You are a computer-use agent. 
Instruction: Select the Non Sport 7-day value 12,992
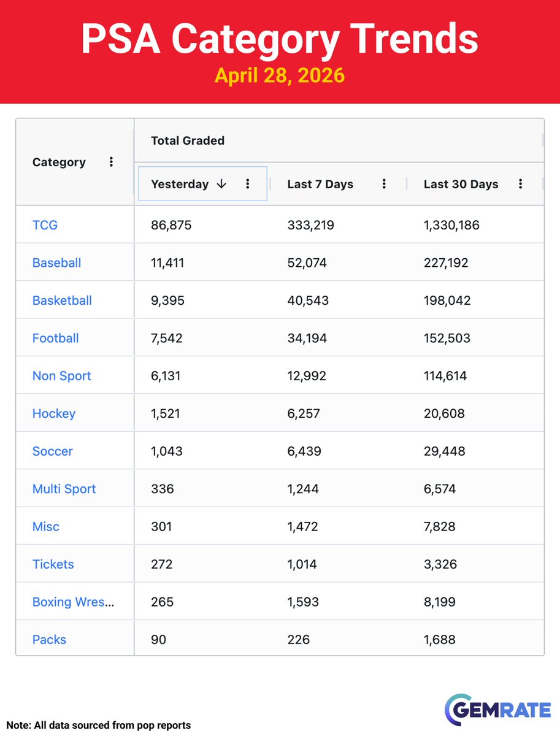pos(307,376)
